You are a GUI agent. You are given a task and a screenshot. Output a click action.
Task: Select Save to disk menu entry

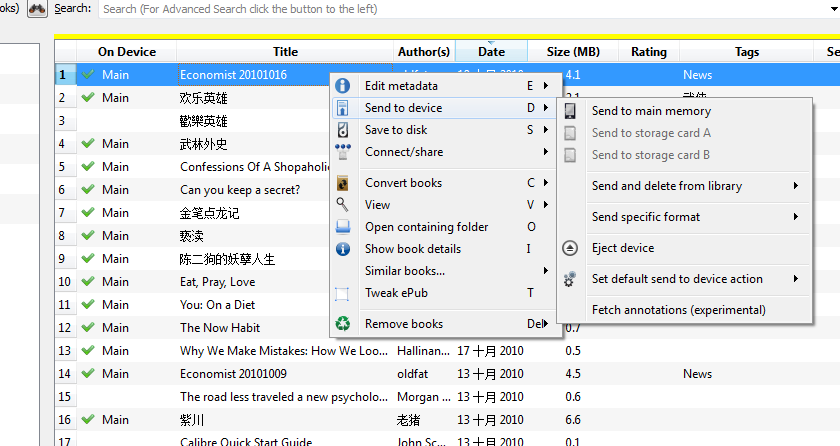click(445, 130)
